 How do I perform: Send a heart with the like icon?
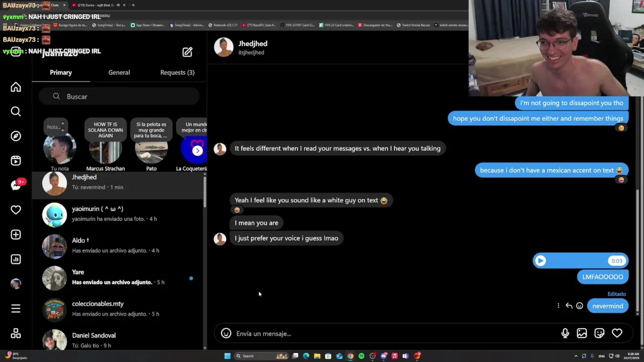[x=617, y=333]
